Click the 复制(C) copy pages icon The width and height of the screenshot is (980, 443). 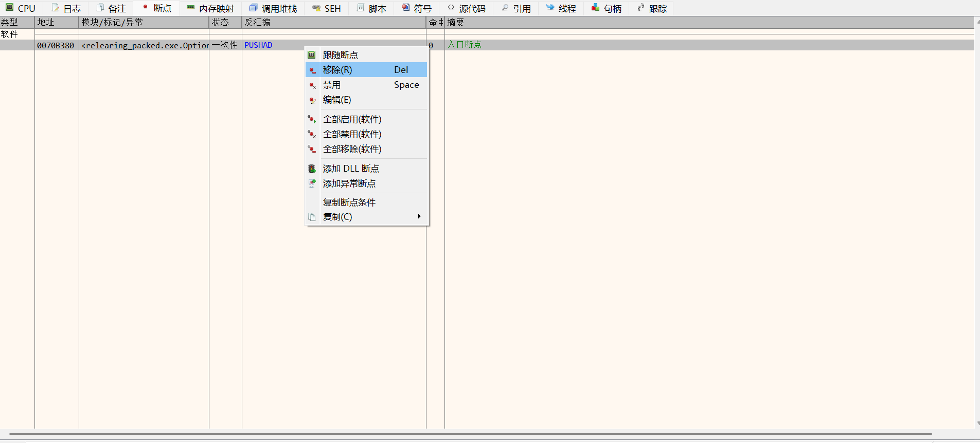point(312,217)
